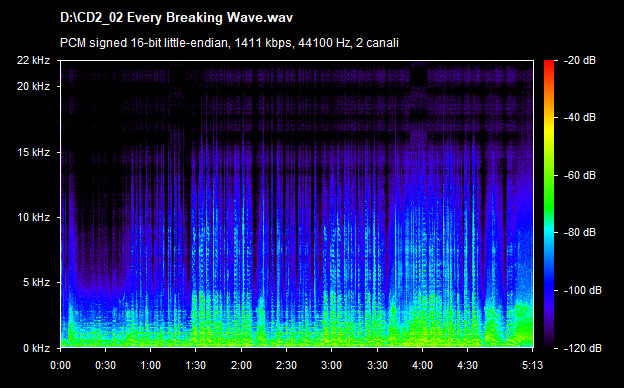Screen dimensions: 624x388
Task: Click the '2:00' time axis label
Action: tap(241, 365)
